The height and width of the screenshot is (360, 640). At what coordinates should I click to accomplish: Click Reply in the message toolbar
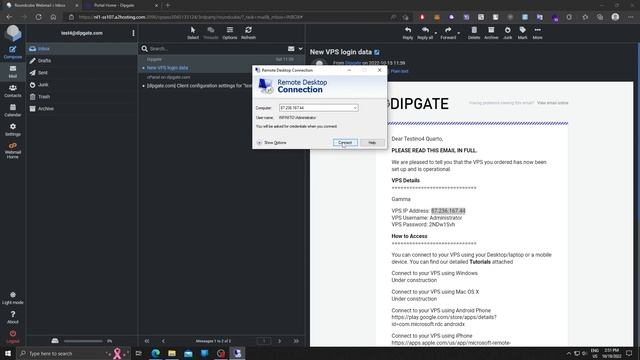(408, 33)
